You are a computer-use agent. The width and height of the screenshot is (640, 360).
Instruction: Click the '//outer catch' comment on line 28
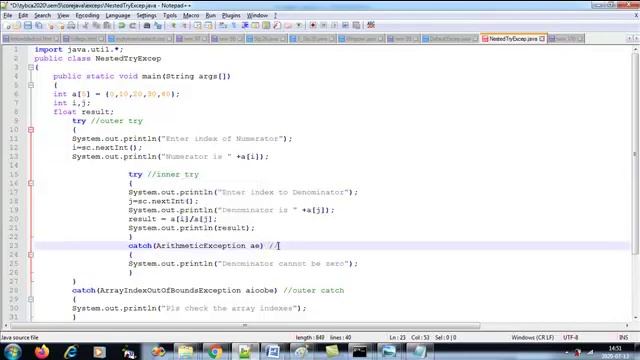coord(313,291)
